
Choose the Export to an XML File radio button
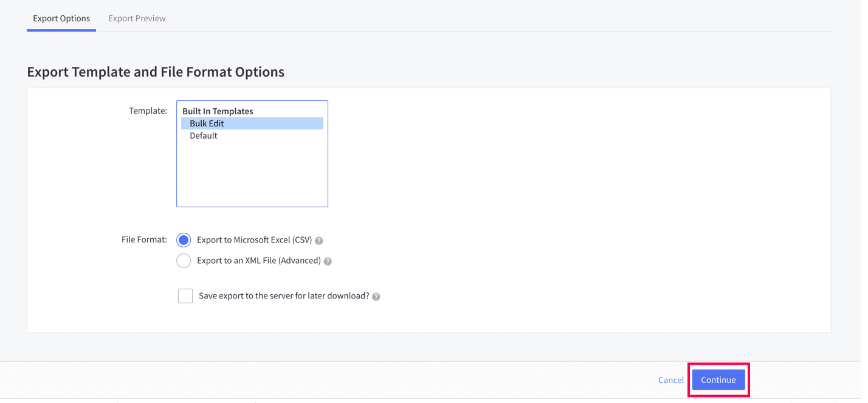click(184, 261)
